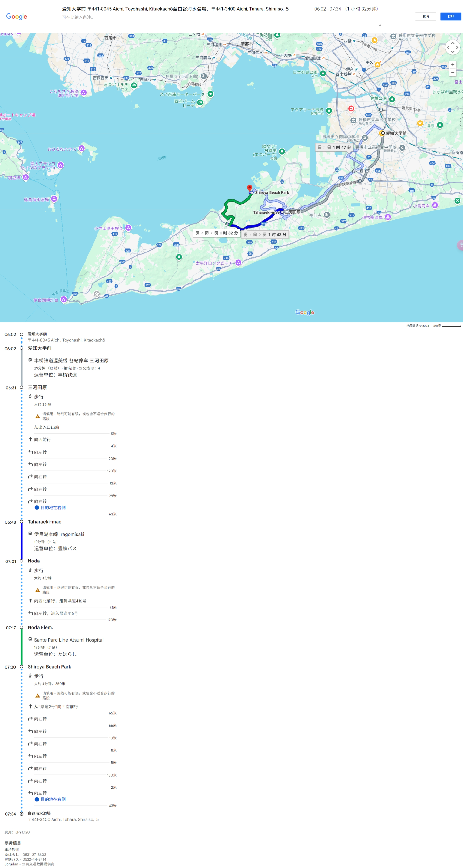Viewport: 463px width, 868px height.
Task: Click the 篠島海水浴場 purple marker
Action: tap(54, 199)
